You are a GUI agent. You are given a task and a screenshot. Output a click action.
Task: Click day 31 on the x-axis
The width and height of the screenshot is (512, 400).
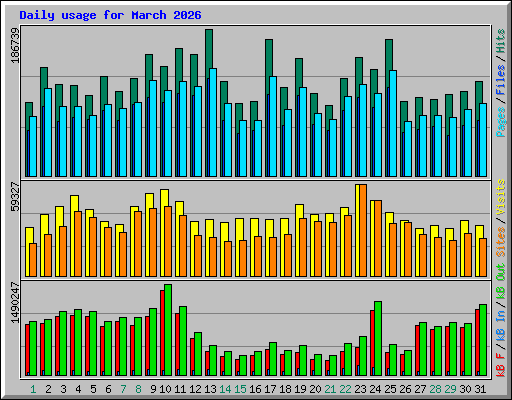coord(480,389)
